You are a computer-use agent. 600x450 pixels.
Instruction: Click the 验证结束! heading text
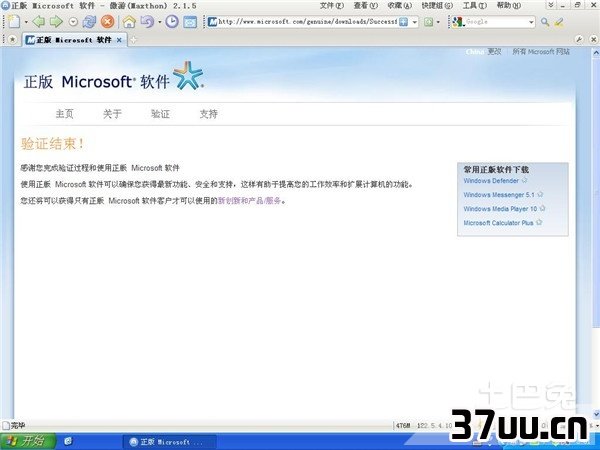click(52, 144)
